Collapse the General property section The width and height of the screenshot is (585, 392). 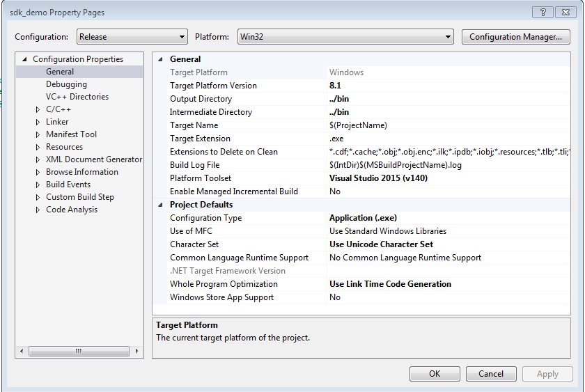161,59
